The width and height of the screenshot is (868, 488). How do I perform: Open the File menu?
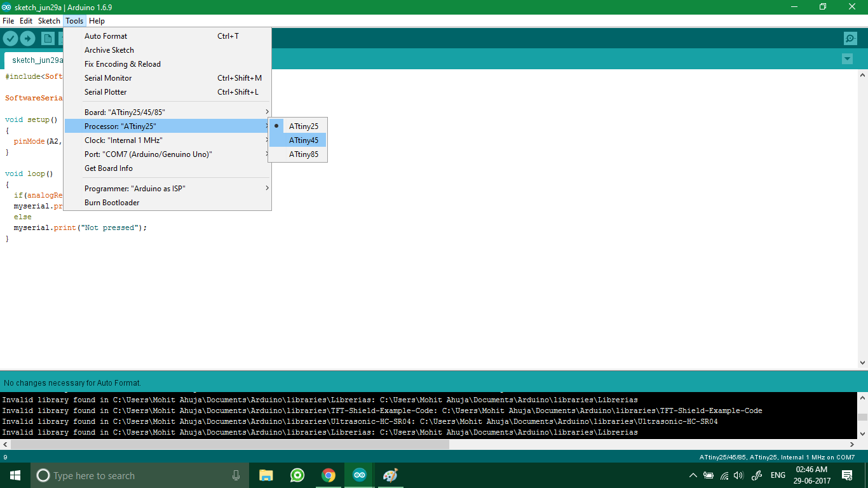(x=8, y=21)
